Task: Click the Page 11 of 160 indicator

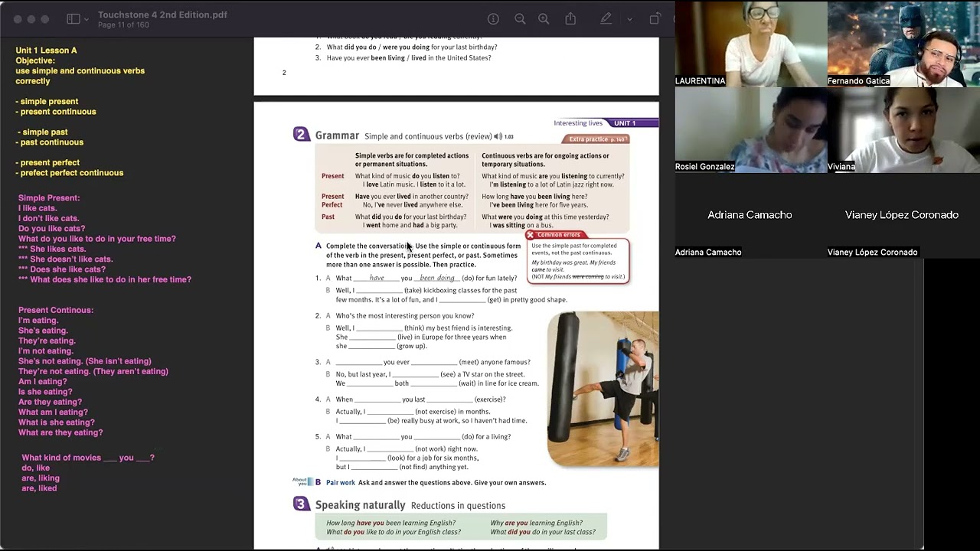Action: coord(123,25)
